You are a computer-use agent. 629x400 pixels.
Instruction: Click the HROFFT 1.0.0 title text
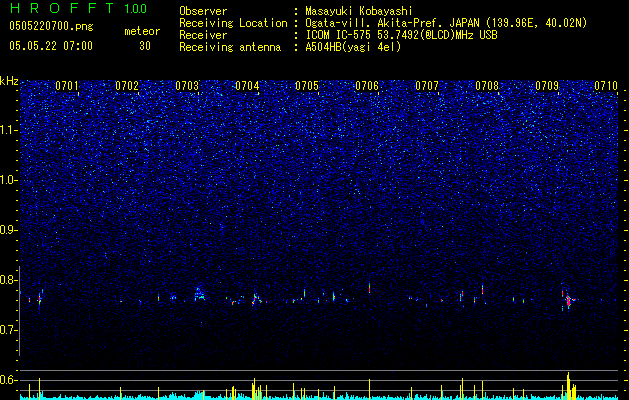[78, 8]
